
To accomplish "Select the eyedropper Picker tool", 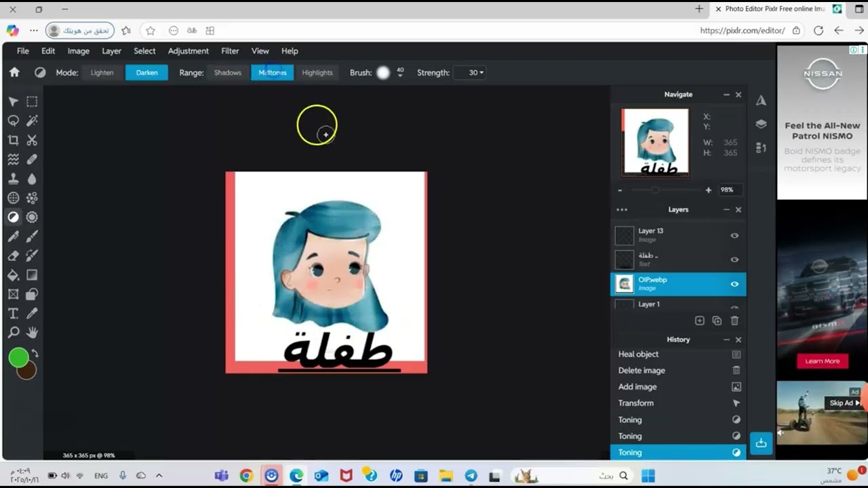I will [x=32, y=314].
